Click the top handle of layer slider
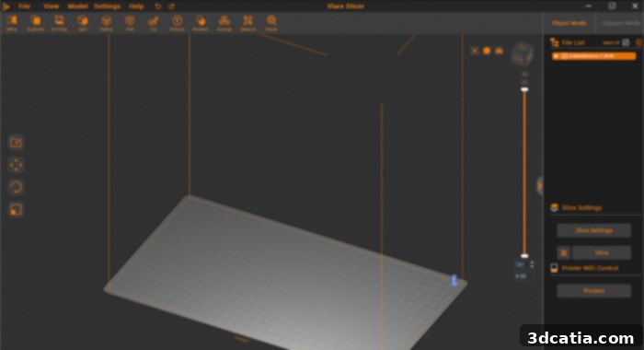This screenshot has height=350, width=644. (x=524, y=89)
